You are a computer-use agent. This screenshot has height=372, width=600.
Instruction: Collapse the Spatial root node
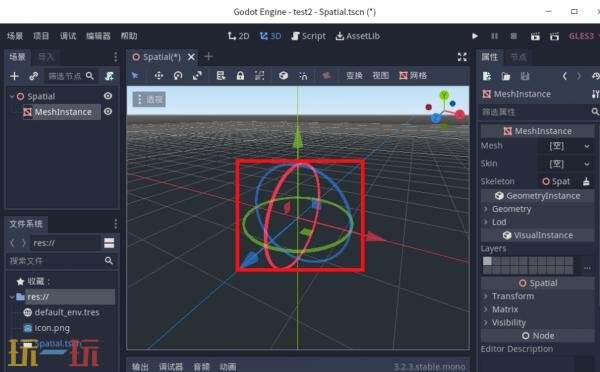pyautogui.click(x=11, y=96)
